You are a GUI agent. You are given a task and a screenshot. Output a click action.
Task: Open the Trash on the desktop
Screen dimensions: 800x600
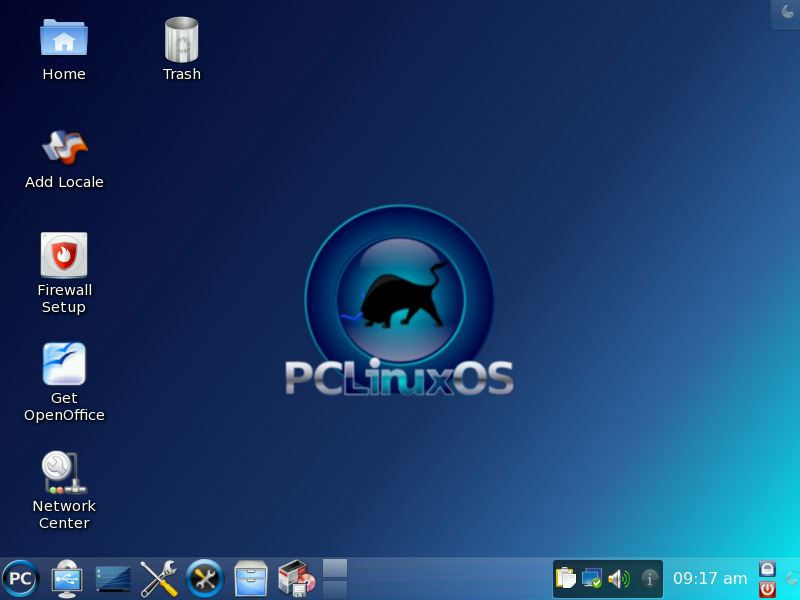(182, 40)
